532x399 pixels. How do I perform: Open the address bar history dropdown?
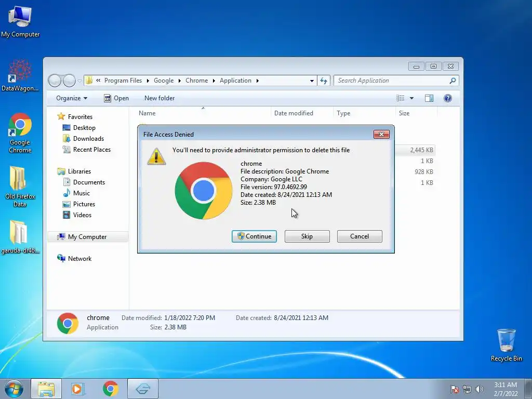coord(312,81)
